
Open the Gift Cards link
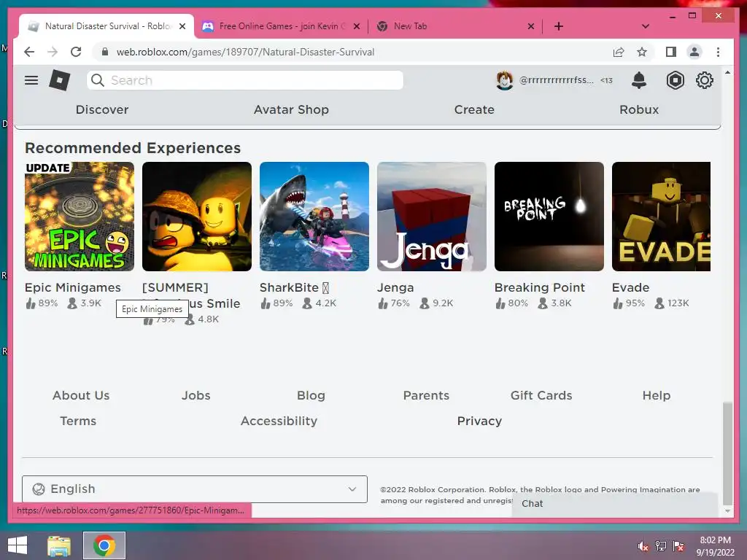[x=541, y=395]
